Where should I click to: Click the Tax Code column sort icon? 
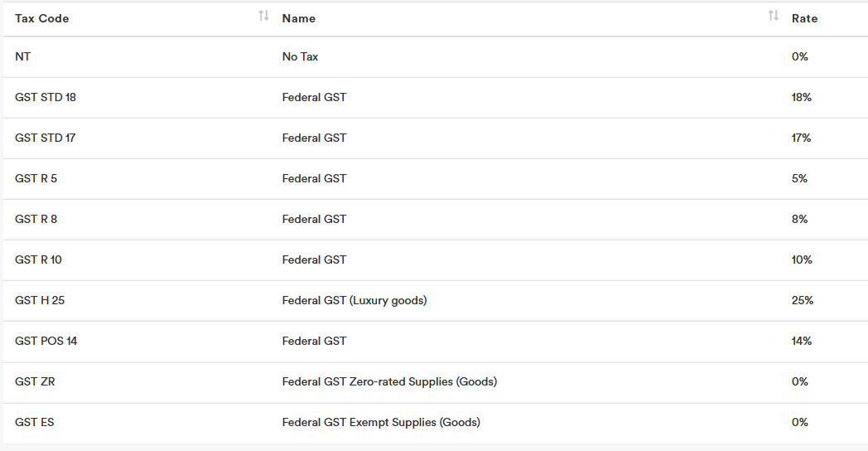point(263,16)
